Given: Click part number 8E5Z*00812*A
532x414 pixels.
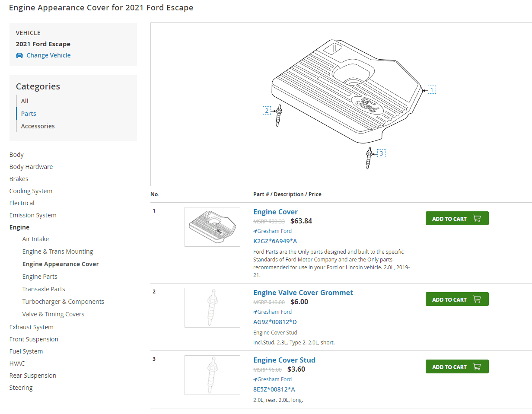Looking at the screenshot, I should click(x=274, y=389).
